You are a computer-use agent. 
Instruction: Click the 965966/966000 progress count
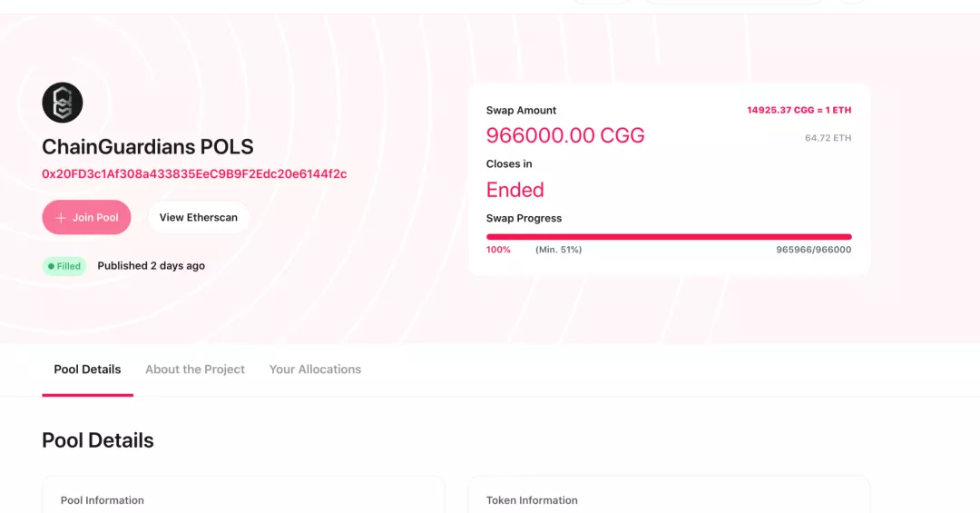pos(813,250)
